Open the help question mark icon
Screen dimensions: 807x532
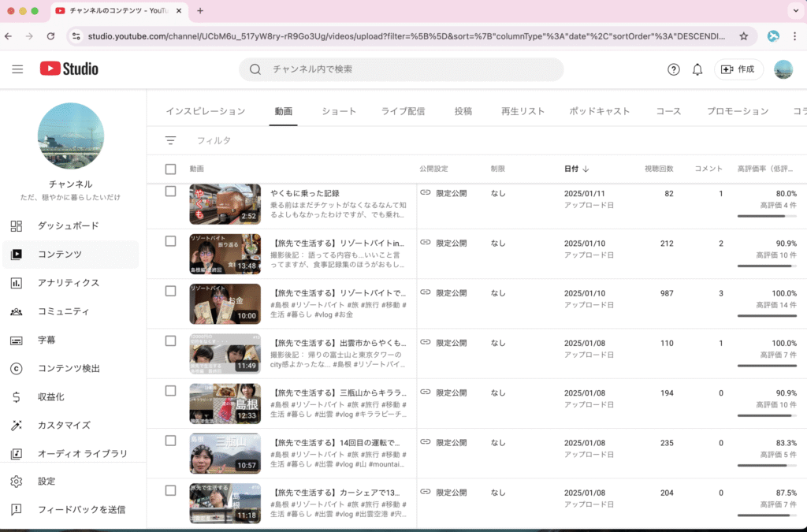(673, 69)
